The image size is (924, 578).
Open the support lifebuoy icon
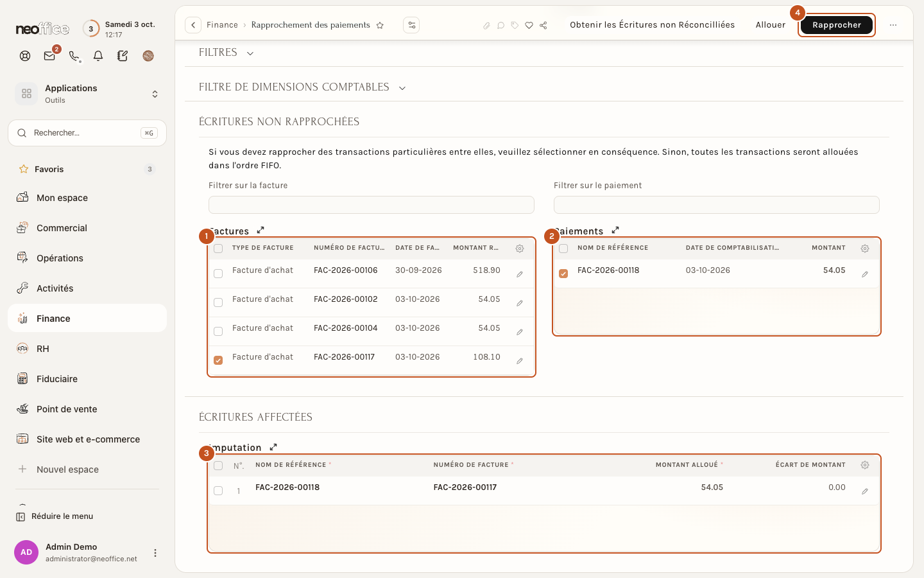[x=25, y=56]
